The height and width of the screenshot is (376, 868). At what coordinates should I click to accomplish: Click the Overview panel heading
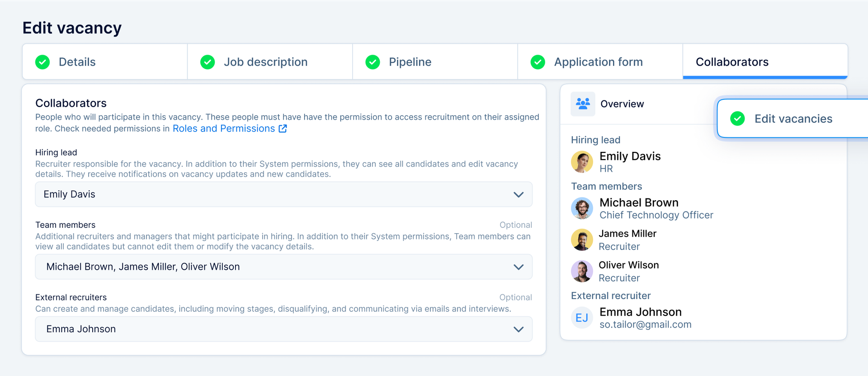point(622,104)
